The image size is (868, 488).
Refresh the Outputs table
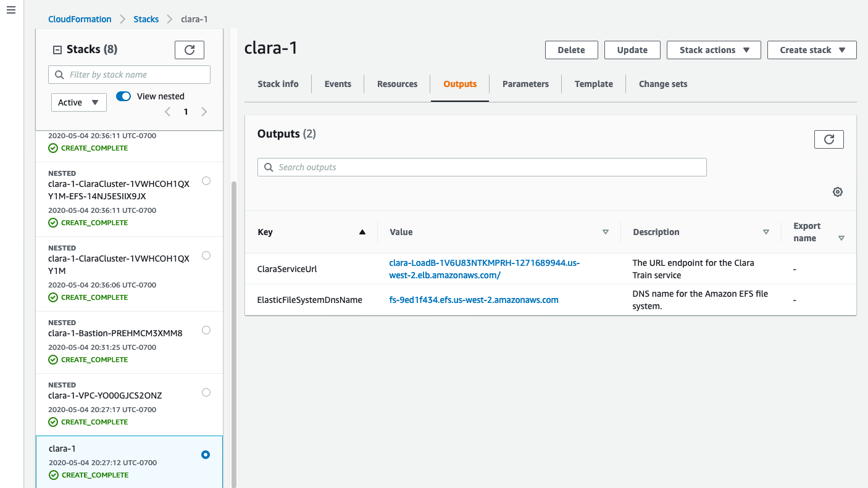(829, 139)
